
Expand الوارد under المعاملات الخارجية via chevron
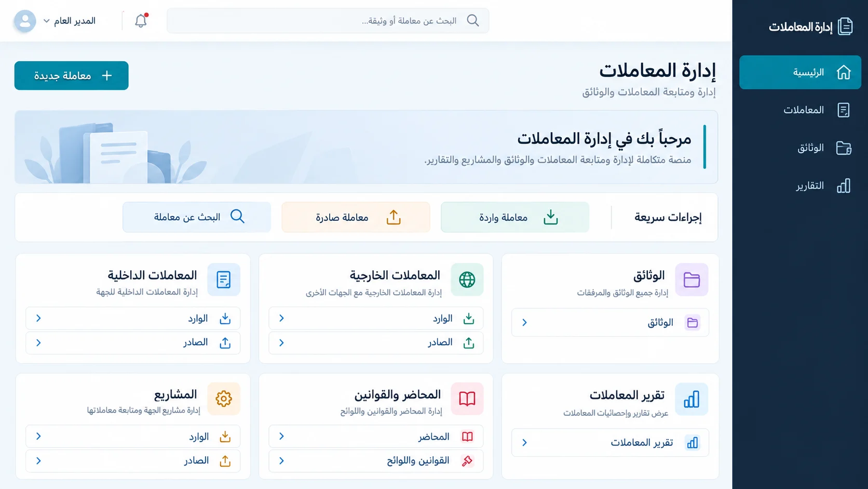click(281, 318)
